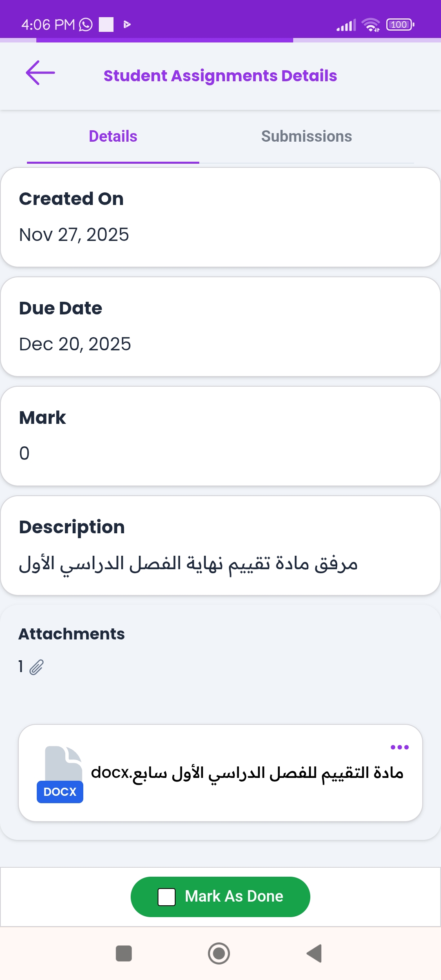This screenshot has height=980, width=441.
Task: Tap the Android back triangle button
Action: 314,953
